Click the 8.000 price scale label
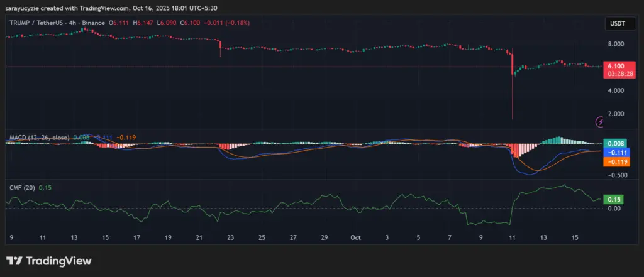 click(x=616, y=44)
